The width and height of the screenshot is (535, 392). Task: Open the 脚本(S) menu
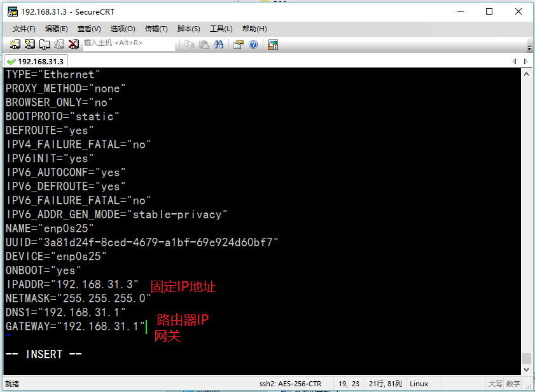(x=189, y=29)
